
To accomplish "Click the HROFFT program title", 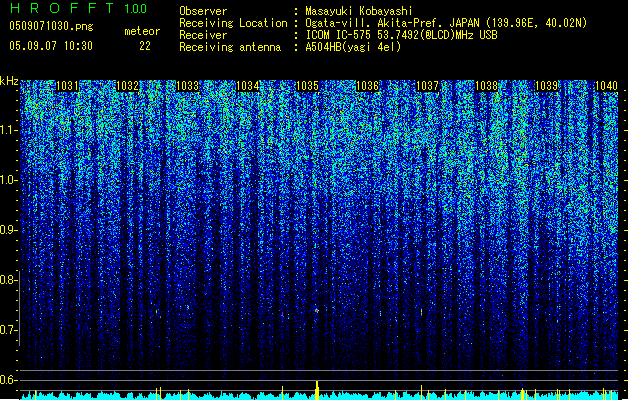I will [x=62, y=8].
